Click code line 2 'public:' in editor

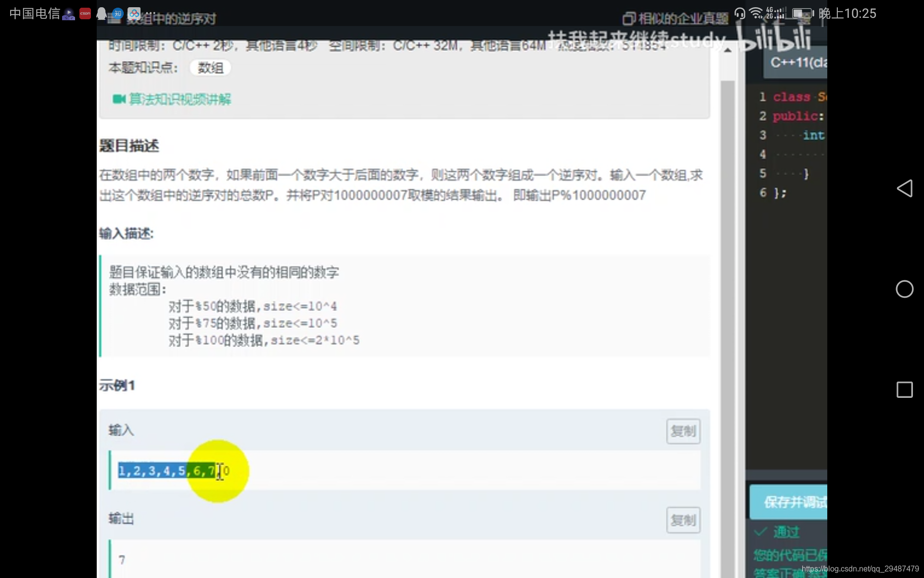coord(798,116)
